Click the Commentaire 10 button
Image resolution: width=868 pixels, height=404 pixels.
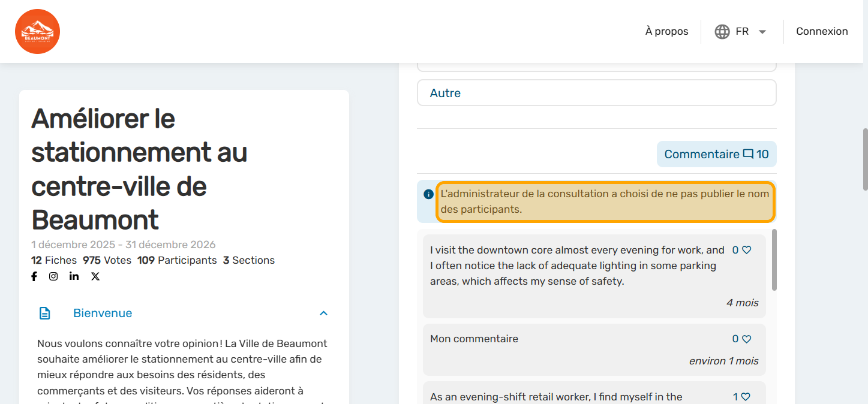[x=716, y=154]
